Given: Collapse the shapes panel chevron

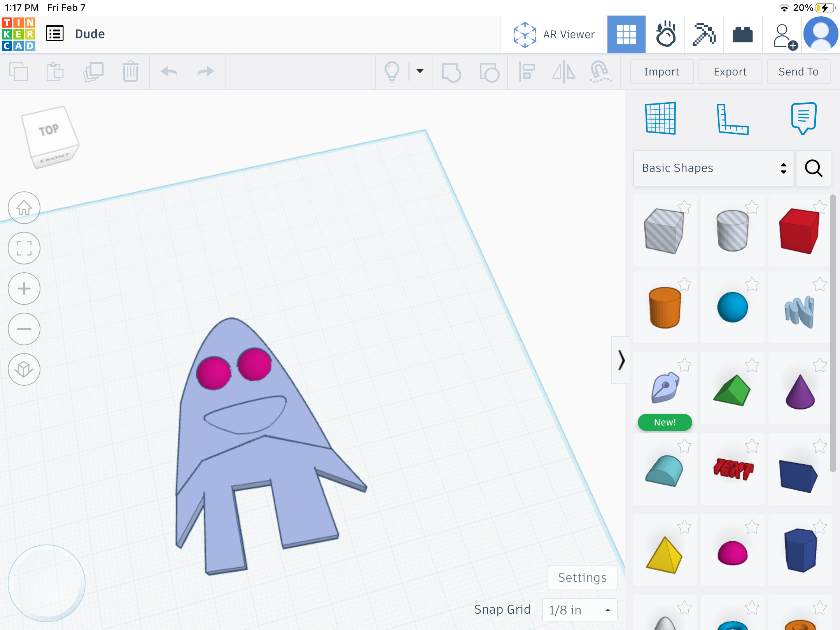Looking at the screenshot, I should pyautogui.click(x=621, y=360).
